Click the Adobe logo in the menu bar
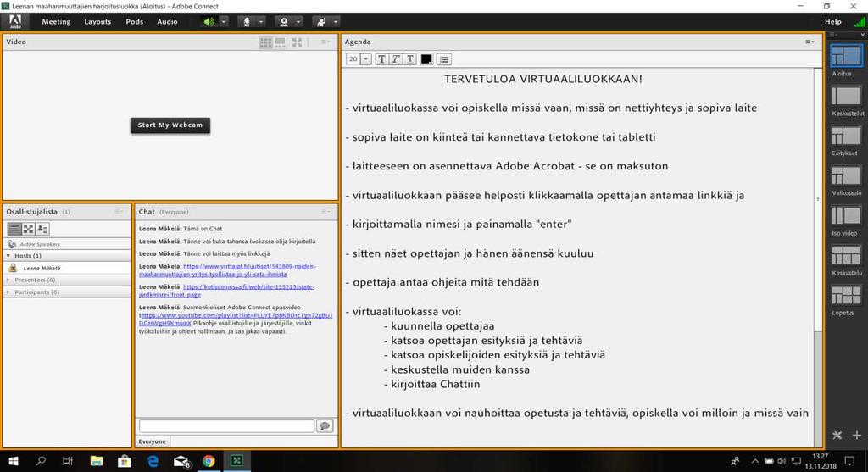This screenshot has width=868, height=472. click(15, 21)
